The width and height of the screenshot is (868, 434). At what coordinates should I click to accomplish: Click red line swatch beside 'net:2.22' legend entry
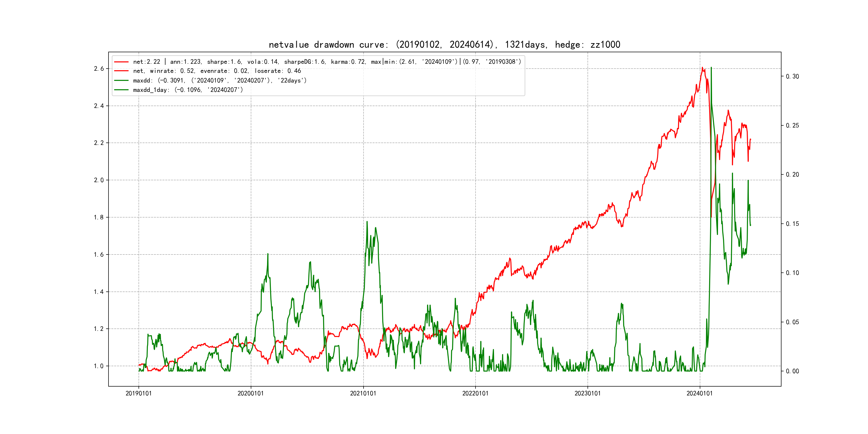point(121,62)
